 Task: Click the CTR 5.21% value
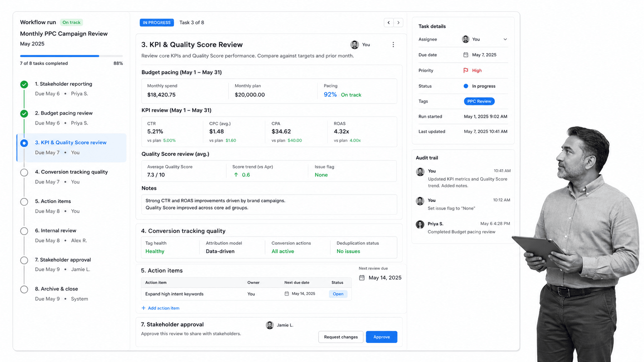pyautogui.click(x=155, y=132)
